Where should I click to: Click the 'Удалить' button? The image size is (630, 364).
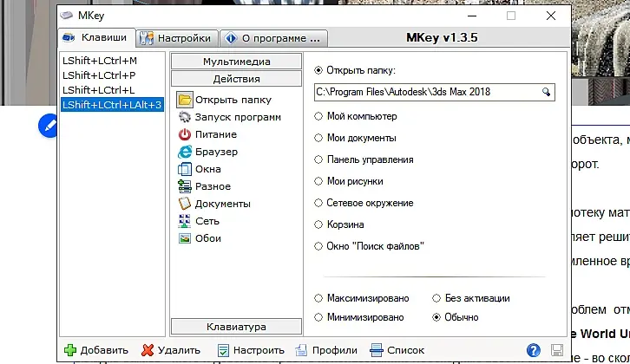(171, 350)
